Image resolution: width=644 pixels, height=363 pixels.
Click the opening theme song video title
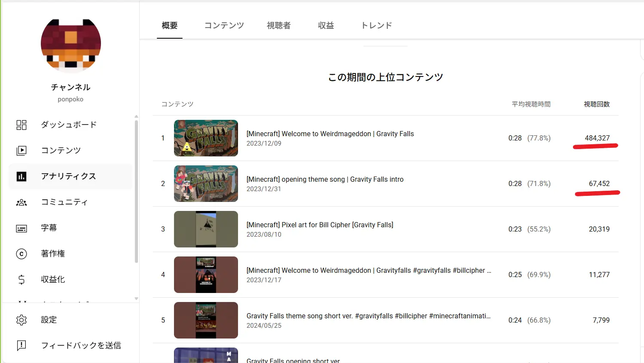(325, 180)
